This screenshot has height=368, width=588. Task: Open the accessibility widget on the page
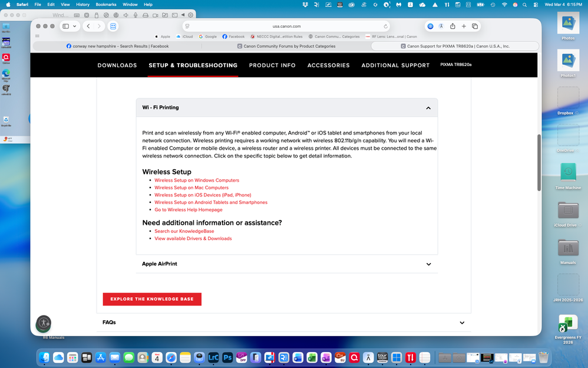(x=44, y=323)
